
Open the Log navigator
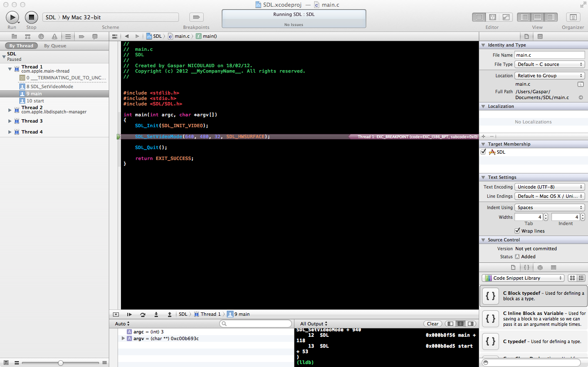pos(94,36)
